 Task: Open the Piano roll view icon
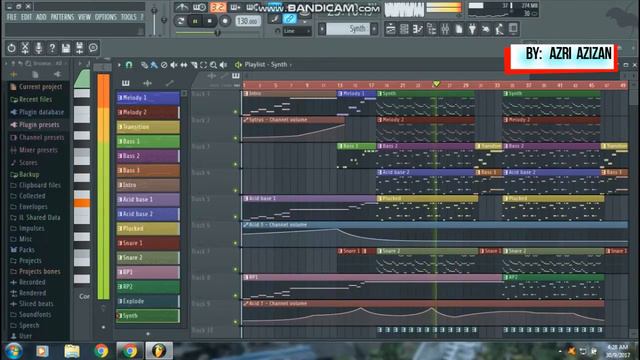[418, 29]
